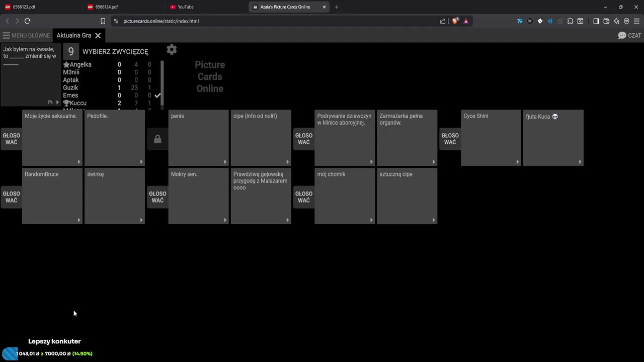Screen dimensions: 644x362
Task: Open the CZAT chat panel
Action: click(x=629, y=36)
